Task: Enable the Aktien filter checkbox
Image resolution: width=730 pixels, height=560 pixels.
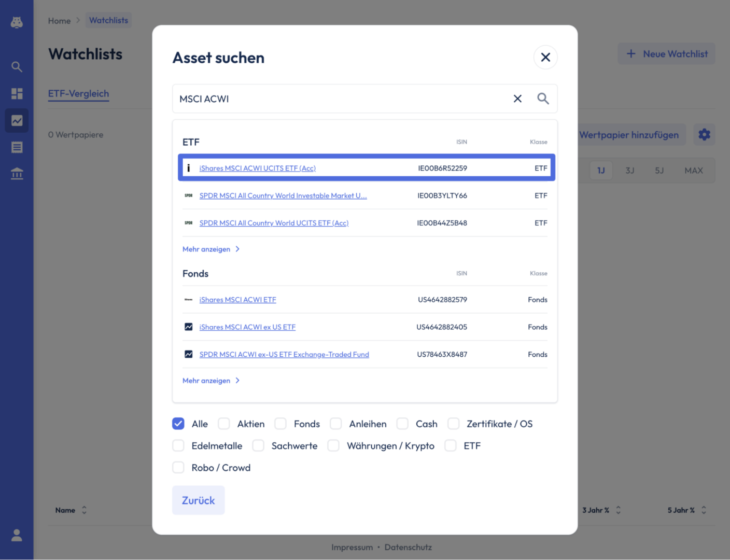Action: coord(224,424)
